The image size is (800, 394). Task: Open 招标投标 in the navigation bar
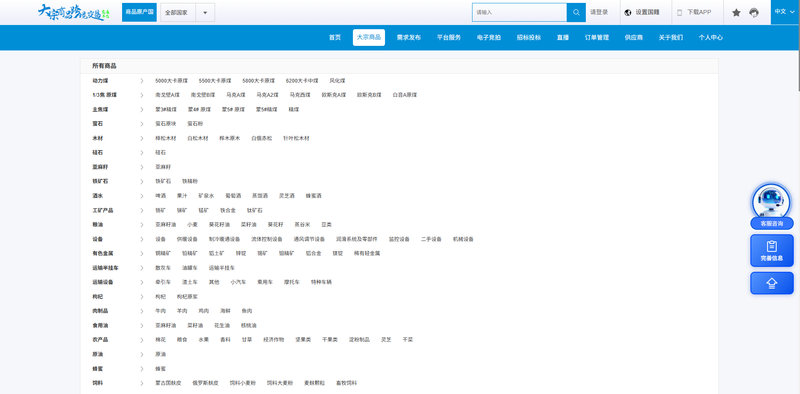point(529,37)
